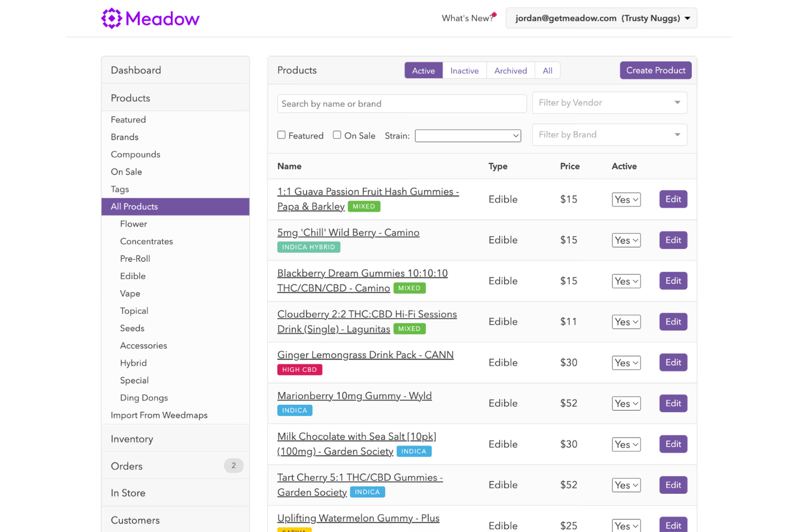Click the Create Product button
This screenshot has height=532, width=798.
coord(656,70)
